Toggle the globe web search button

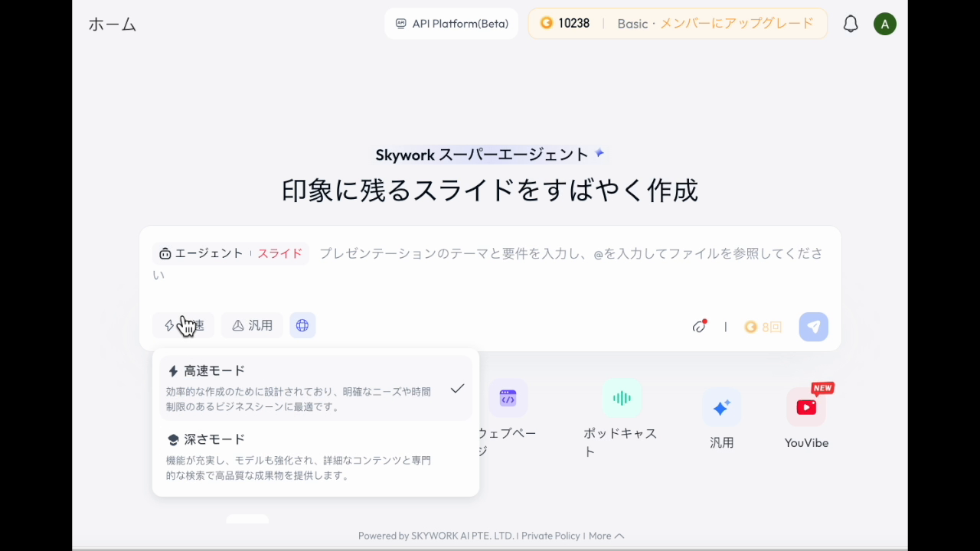302,325
